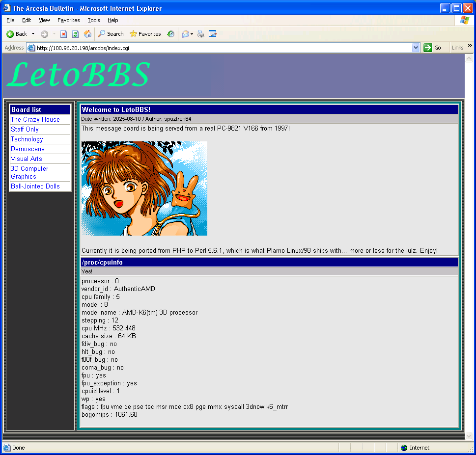Open the Tools menu
476x455 pixels.
coord(94,20)
